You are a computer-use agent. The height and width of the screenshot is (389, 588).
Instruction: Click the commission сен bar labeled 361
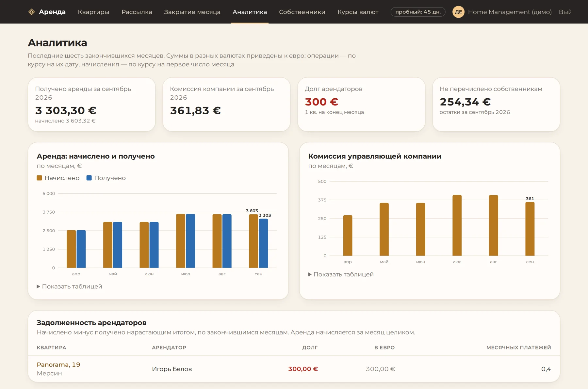pos(530,229)
